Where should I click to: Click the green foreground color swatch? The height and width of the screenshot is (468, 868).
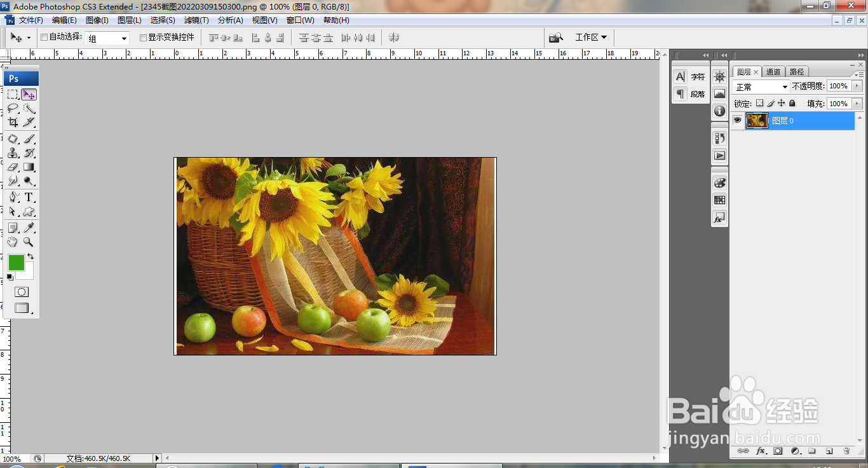click(x=16, y=262)
